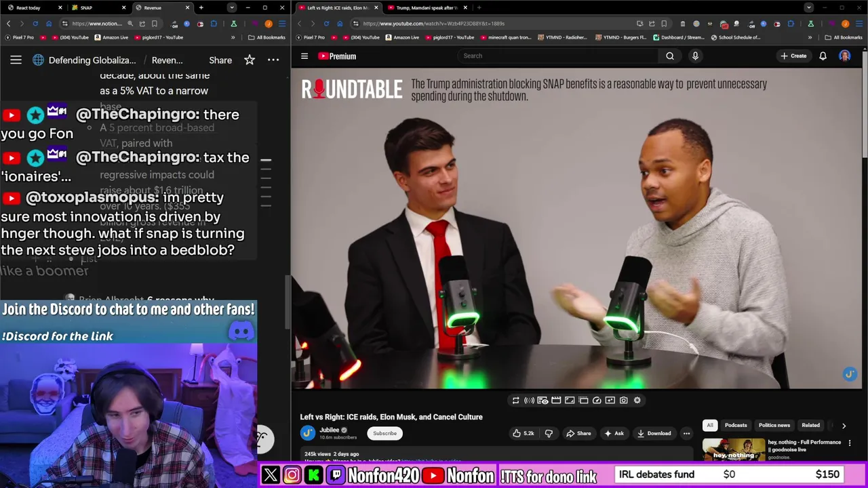Open All Bookmarks folder in left browser
The width and height of the screenshot is (868, 488).
pyautogui.click(x=267, y=37)
